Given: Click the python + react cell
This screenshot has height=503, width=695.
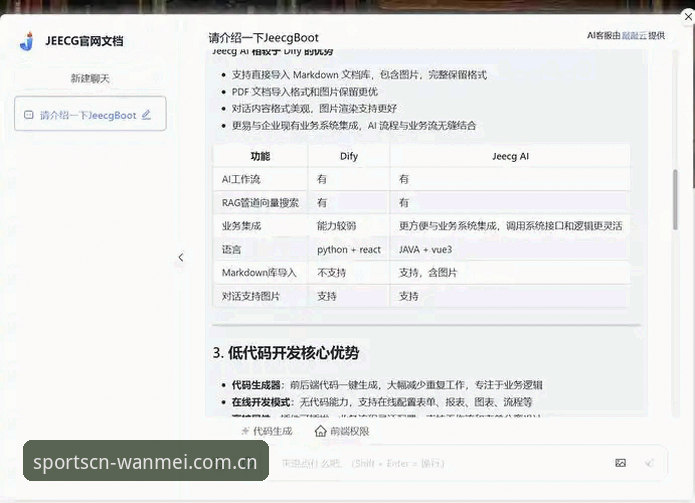Looking at the screenshot, I should point(349,250).
